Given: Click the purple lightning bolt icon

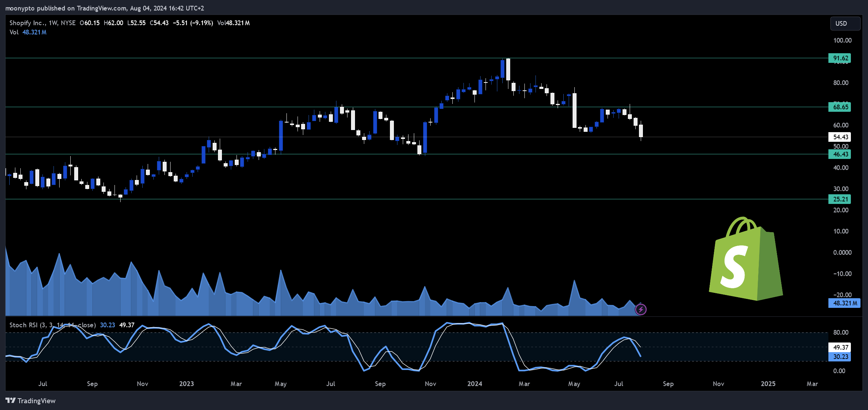Looking at the screenshot, I should (641, 309).
